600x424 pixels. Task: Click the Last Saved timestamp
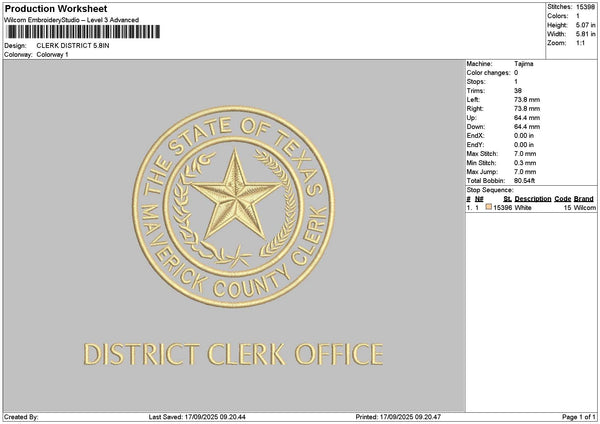198,416
